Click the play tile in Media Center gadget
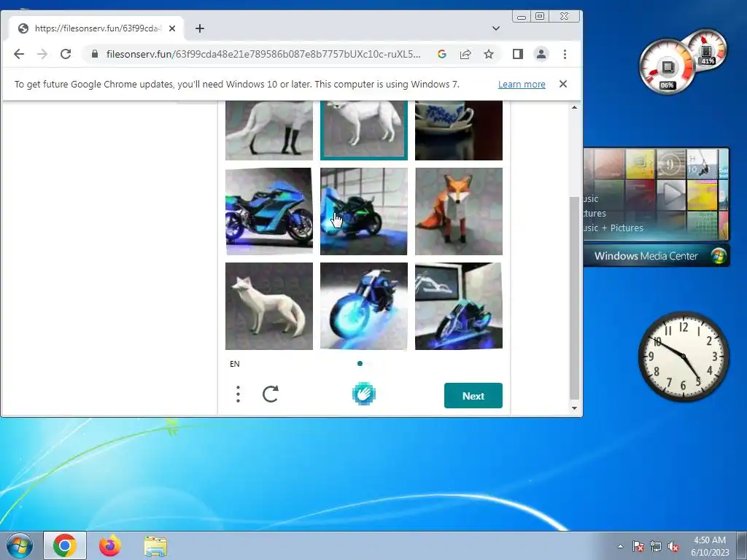The height and width of the screenshot is (560, 747). tap(671, 194)
